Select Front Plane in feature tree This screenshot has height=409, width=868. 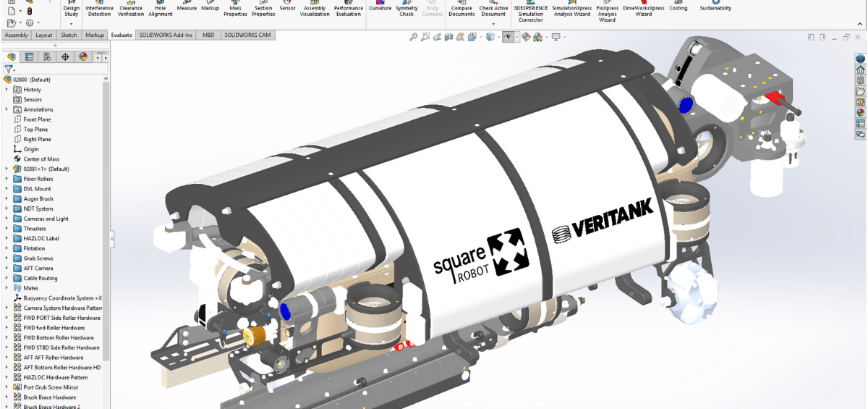pos(37,119)
